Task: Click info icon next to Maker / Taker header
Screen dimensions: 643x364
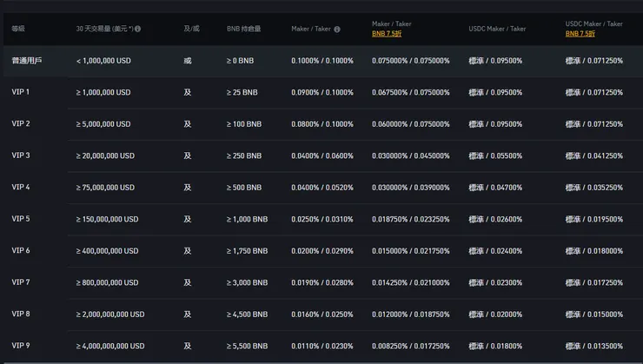Action: [x=337, y=29]
